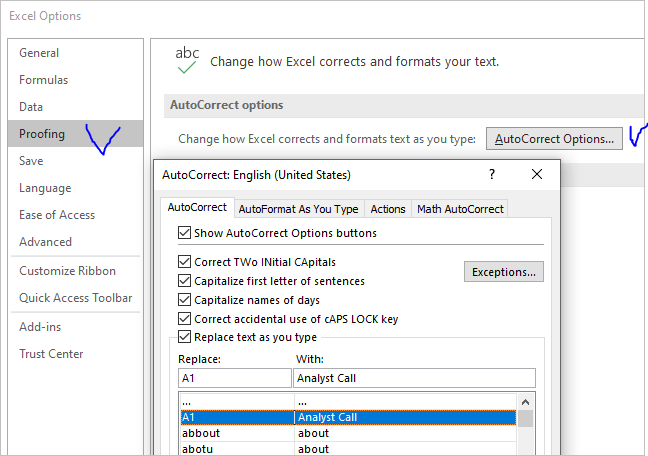Viewport: 648px width, 456px height.
Task: Click the With input field
Action: click(415, 378)
